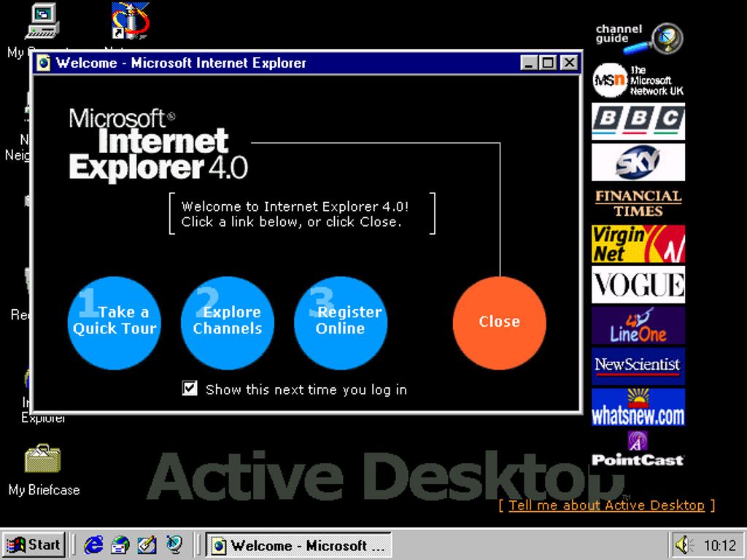Viewport: 747px width, 560px height.
Task: Open the MSN Microsoft Network UK channel
Action: coord(638,80)
